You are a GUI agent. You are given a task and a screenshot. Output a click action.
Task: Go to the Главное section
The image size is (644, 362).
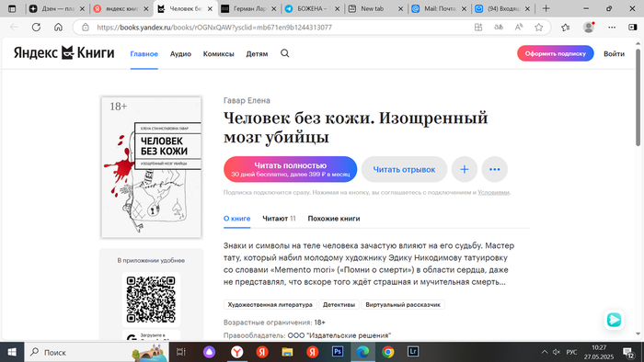click(144, 53)
